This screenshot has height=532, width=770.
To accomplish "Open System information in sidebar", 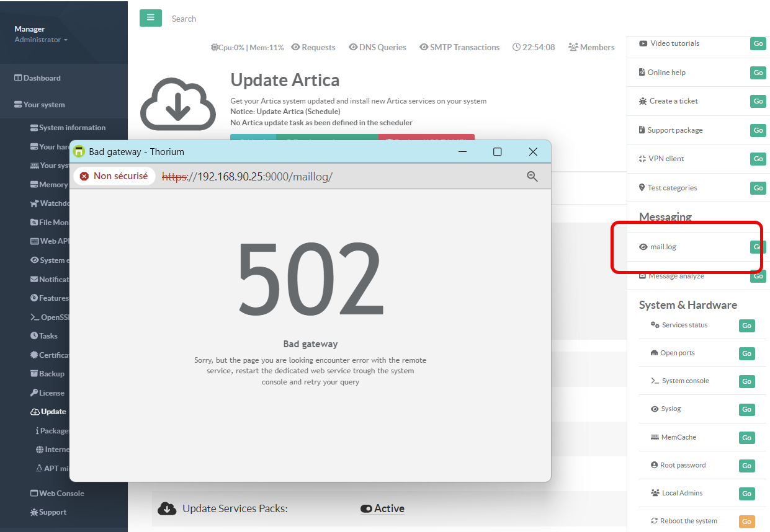I will click(72, 128).
